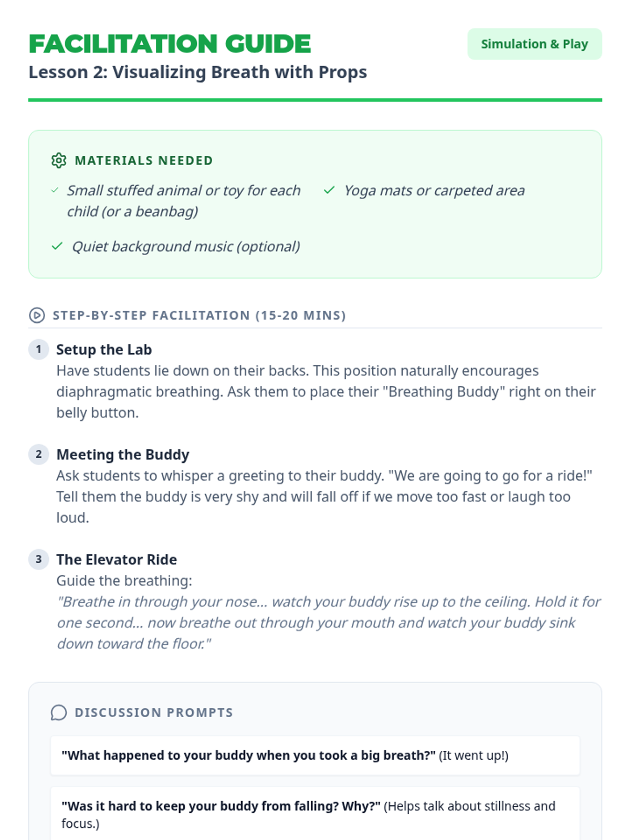Image resolution: width=630 pixels, height=840 pixels.
Task: Click the speech bubble icon beside Discussion Prompts
Action: [x=59, y=712]
